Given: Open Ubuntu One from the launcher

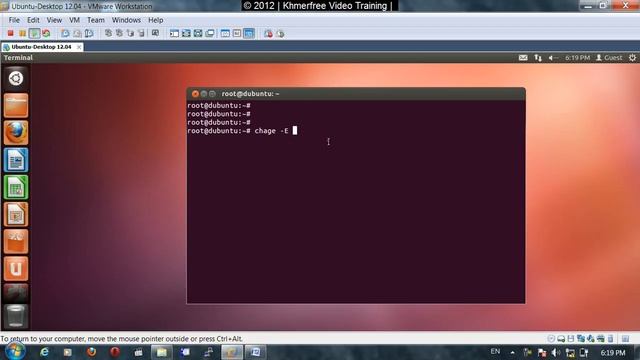Looking at the screenshot, I should (16, 269).
